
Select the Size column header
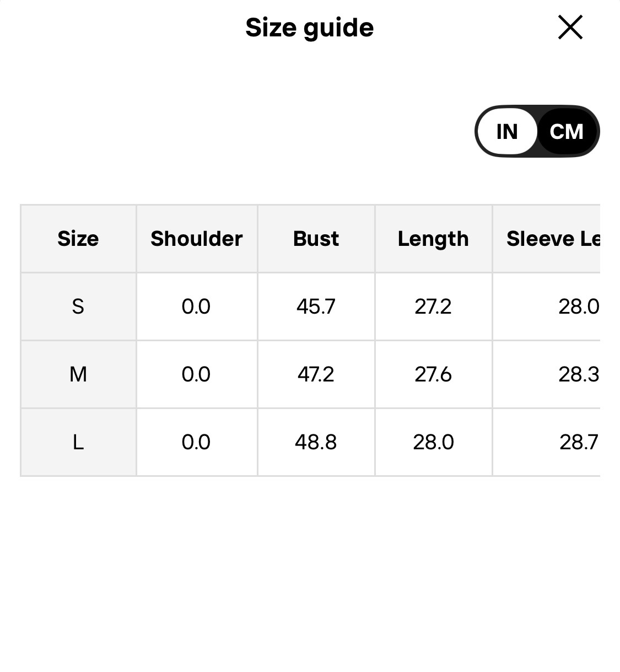click(78, 239)
